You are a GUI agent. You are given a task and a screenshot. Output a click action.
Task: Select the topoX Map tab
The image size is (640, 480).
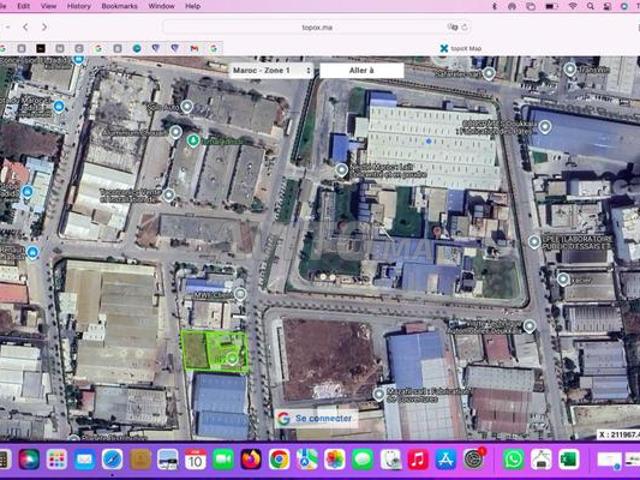460,48
